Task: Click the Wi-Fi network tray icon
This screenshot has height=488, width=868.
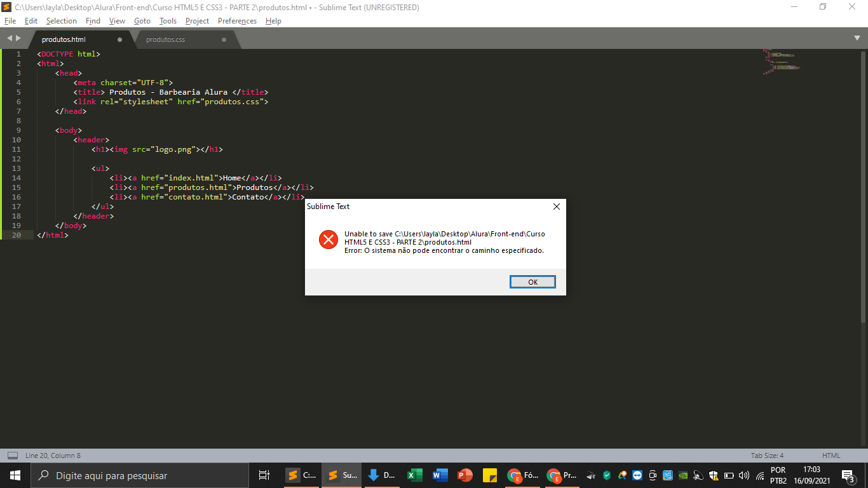Action: click(760, 475)
